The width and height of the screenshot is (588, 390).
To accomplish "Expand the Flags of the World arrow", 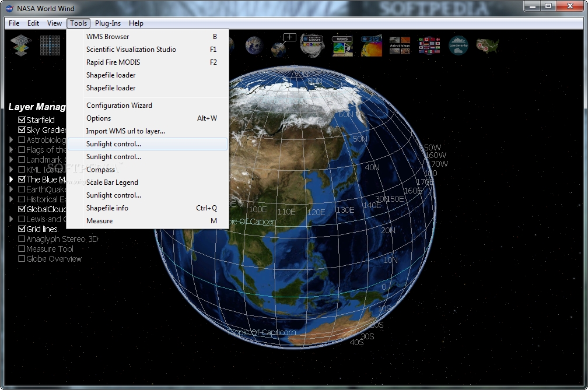I will [x=11, y=150].
